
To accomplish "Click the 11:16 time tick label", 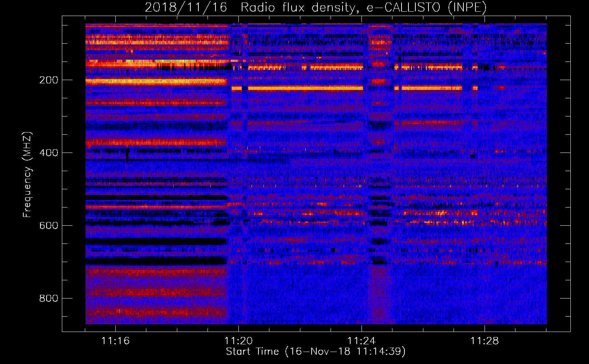I will click(115, 341).
